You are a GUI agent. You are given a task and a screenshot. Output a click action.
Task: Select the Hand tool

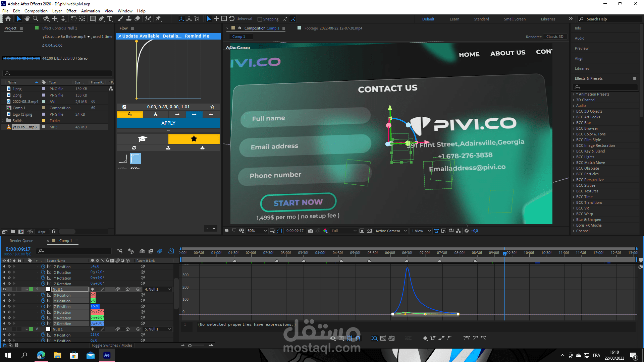[x=27, y=19]
